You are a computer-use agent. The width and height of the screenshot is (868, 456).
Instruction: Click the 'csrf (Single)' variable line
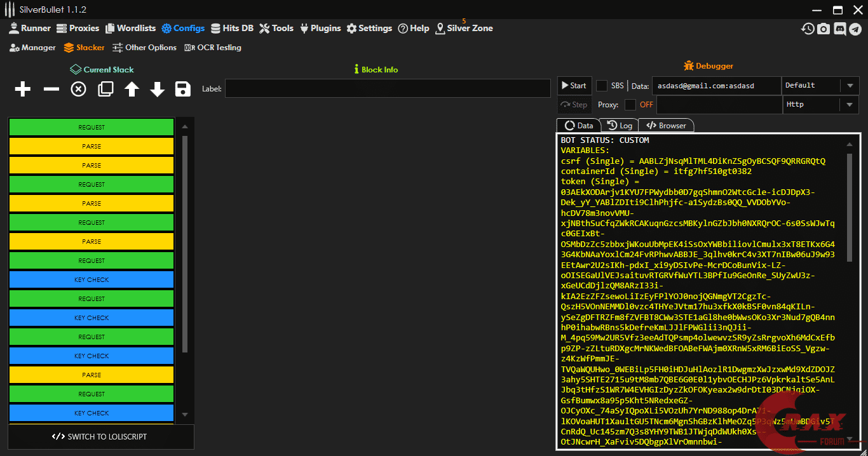pyautogui.click(x=693, y=161)
